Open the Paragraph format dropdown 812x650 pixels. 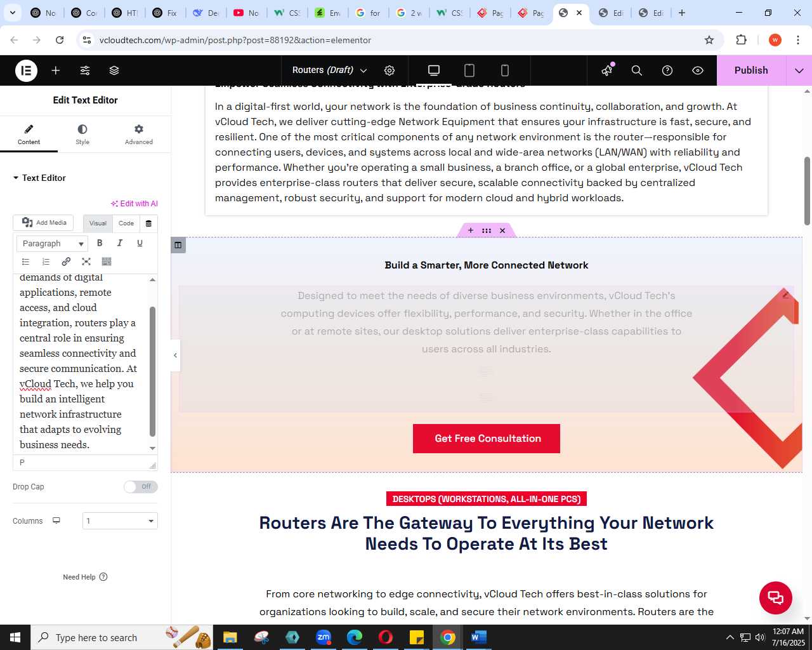(x=53, y=243)
